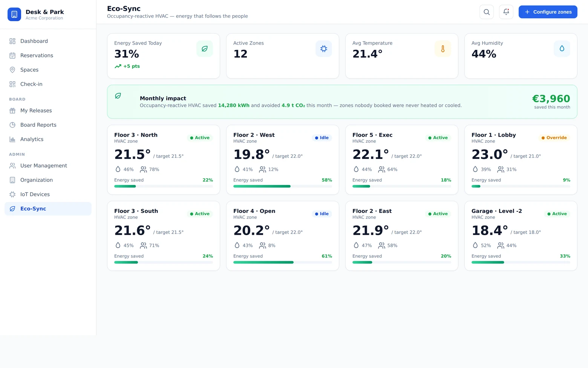This screenshot has width=588, height=368.
Task: Click the Idle badge on Floor 4 · Open
Action: (x=322, y=214)
